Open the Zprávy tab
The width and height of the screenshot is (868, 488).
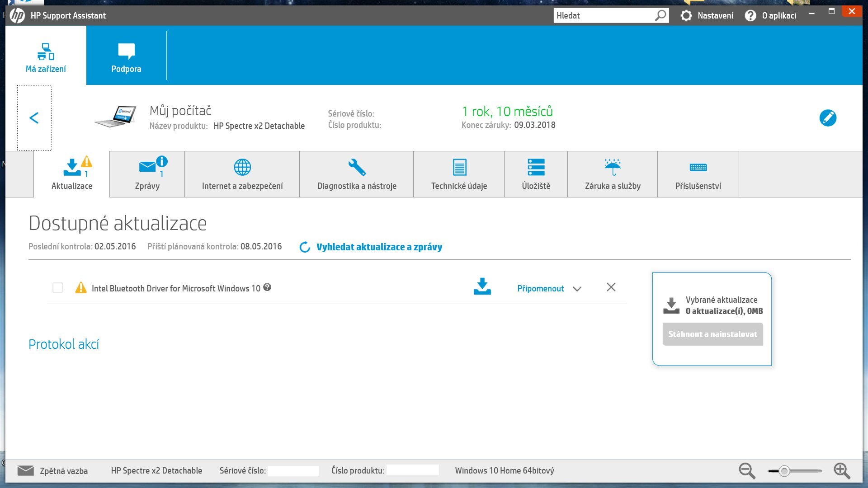pyautogui.click(x=147, y=174)
